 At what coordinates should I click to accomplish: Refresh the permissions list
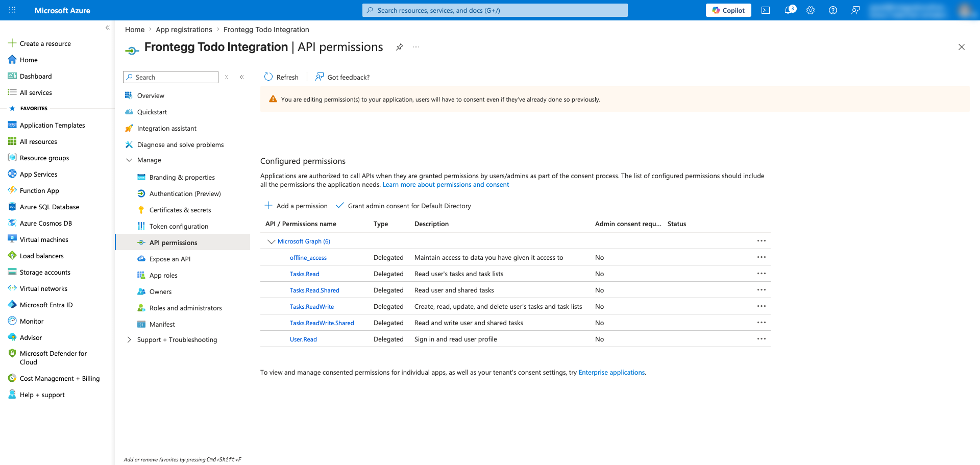(x=281, y=77)
